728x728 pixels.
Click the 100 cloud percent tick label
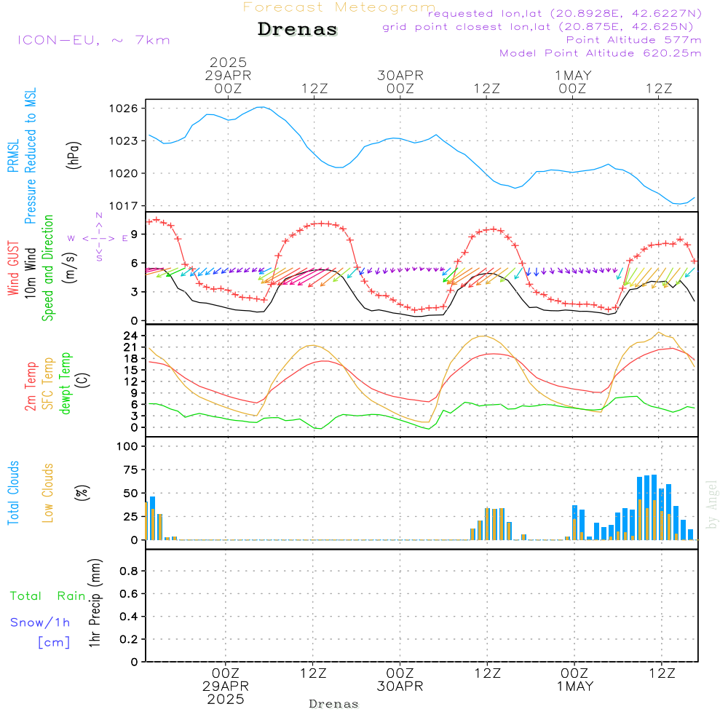click(x=127, y=446)
